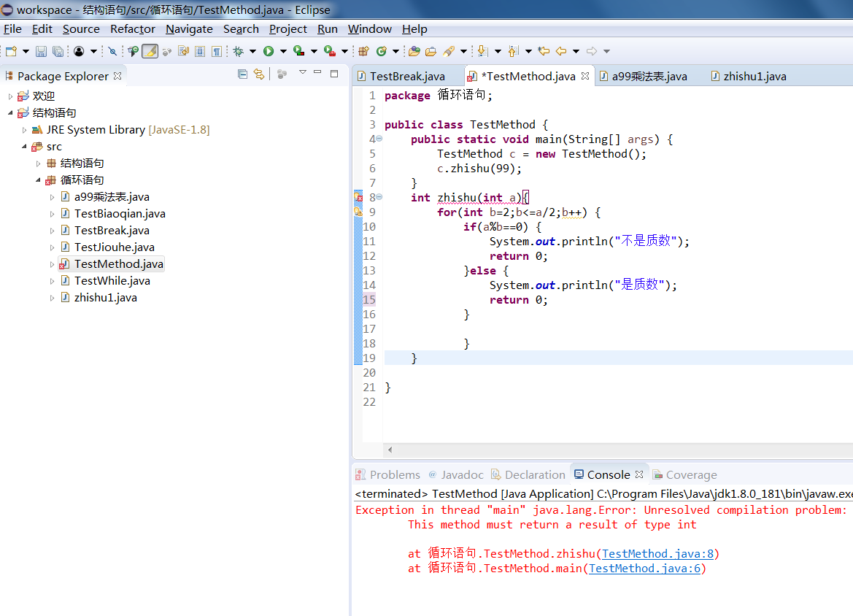
Task: Go to Next Annotation icon
Action: pos(482,51)
